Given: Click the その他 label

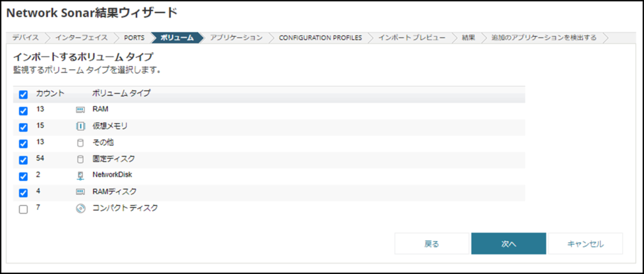Looking at the screenshot, I should pyautogui.click(x=103, y=142).
